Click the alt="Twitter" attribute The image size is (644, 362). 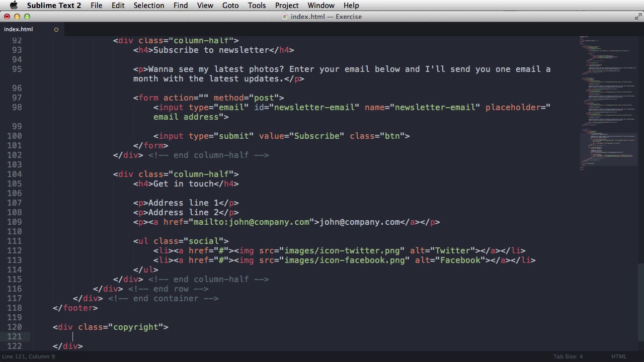tap(443, 250)
